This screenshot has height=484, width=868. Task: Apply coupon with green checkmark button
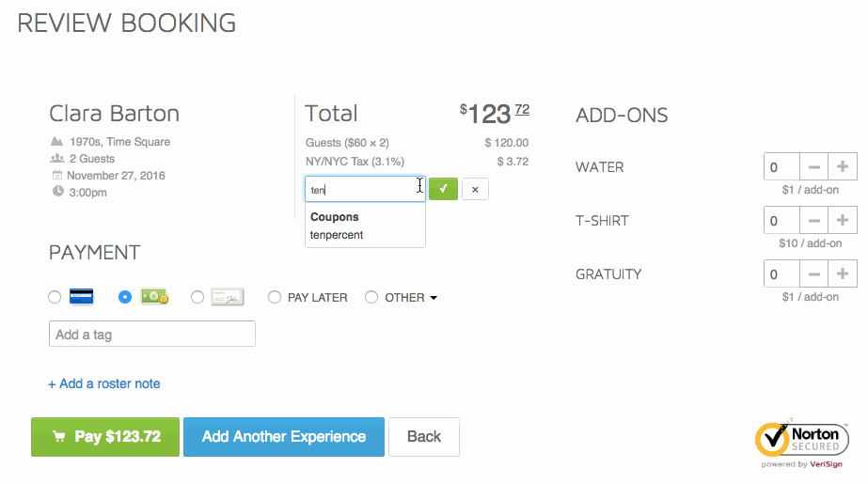[x=444, y=189]
